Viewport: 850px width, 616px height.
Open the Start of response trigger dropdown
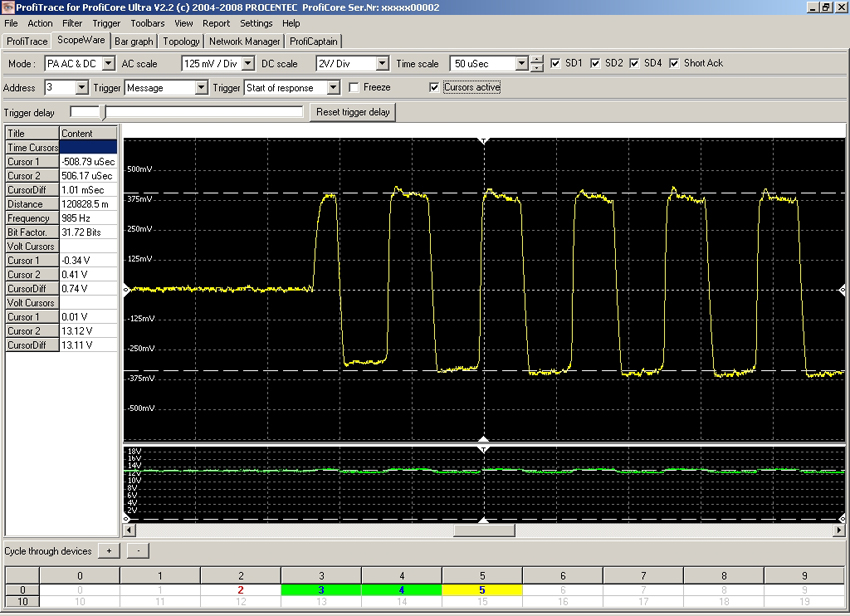pyautogui.click(x=333, y=88)
